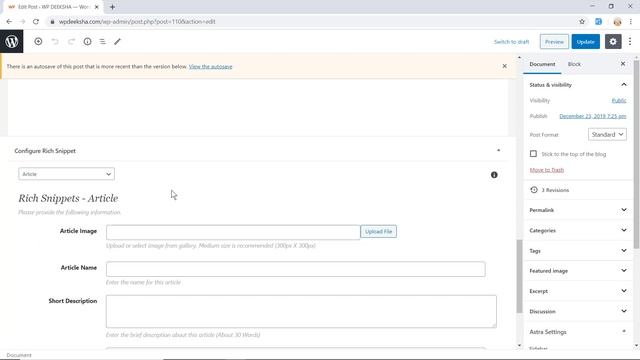The image size is (640, 360).
Task: Click Switch to draft
Action: pos(511,42)
